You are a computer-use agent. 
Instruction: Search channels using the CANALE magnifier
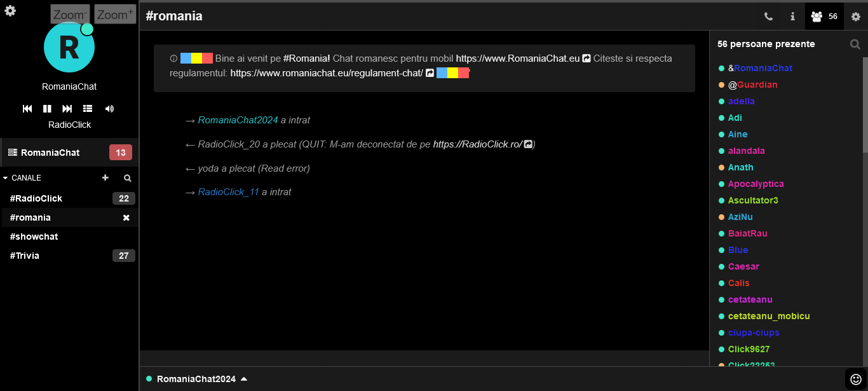[128, 178]
